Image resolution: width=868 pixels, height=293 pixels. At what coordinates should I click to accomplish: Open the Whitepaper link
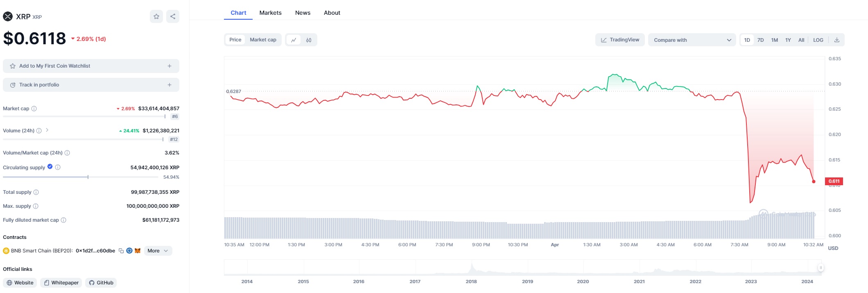click(61, 283)
